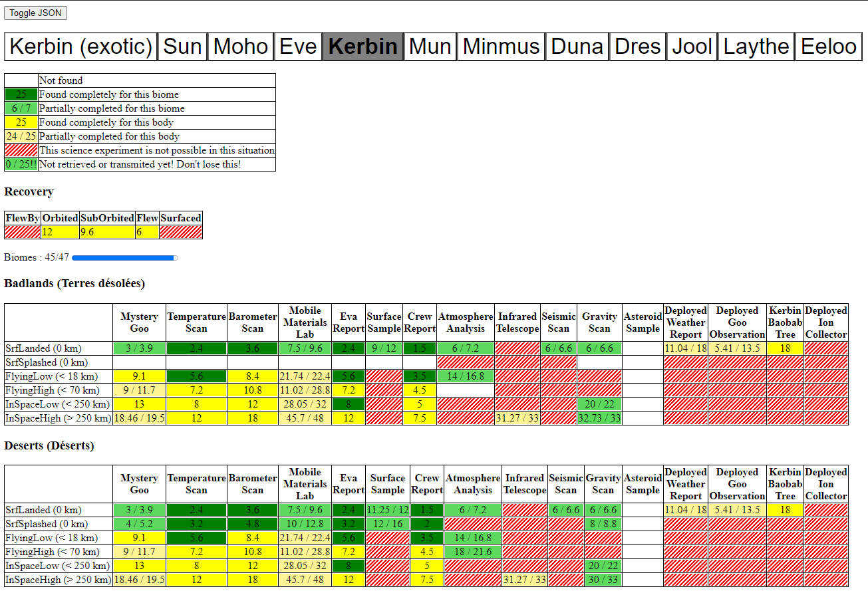Select the Moho tab
This screenshot has height=599, width=868.
pyautogui.click(x=241, y=47)
